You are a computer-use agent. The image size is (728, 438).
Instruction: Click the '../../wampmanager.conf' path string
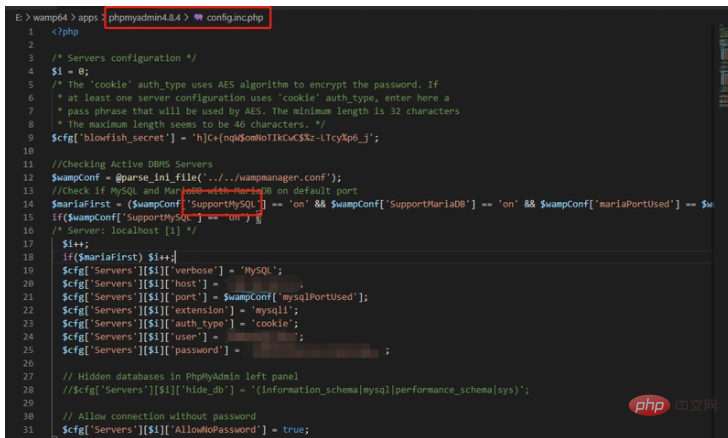(266, 177)
